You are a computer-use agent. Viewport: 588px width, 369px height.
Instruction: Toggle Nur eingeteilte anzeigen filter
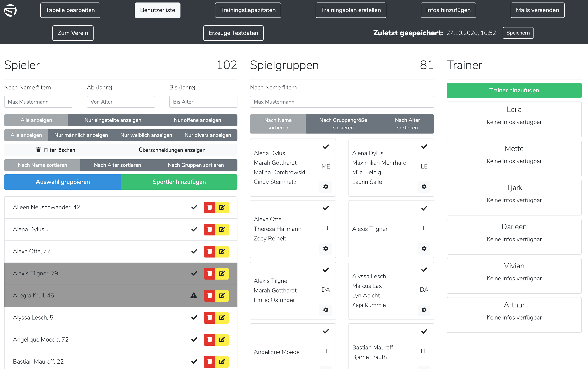point(113,120)
